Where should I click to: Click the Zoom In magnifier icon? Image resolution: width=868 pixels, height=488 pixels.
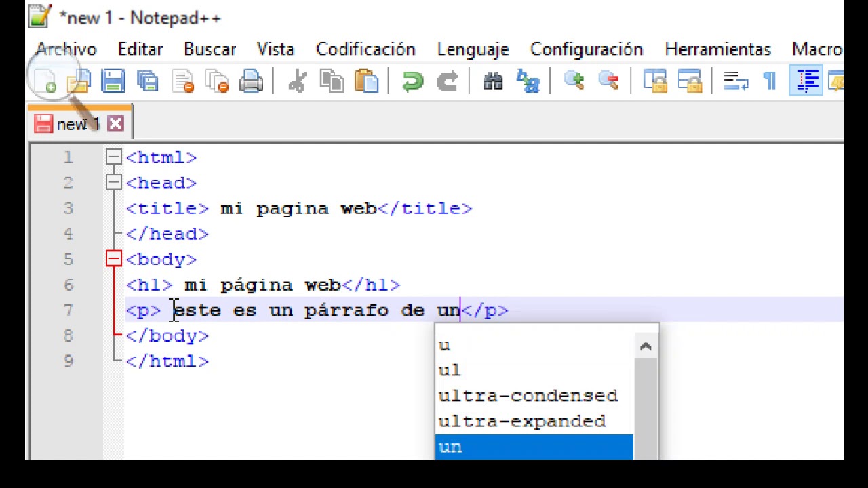pyautogui.click(x=574, y=81)
